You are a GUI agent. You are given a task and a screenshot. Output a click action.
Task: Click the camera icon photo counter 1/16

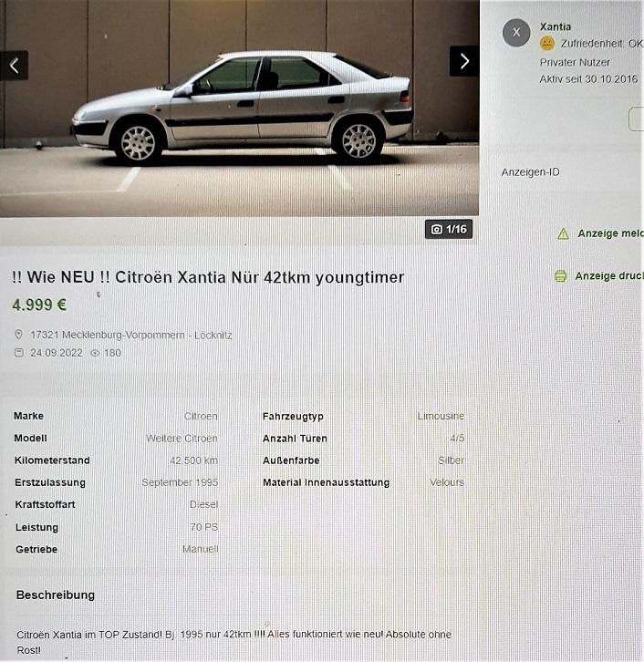click(x=449, y=229)
